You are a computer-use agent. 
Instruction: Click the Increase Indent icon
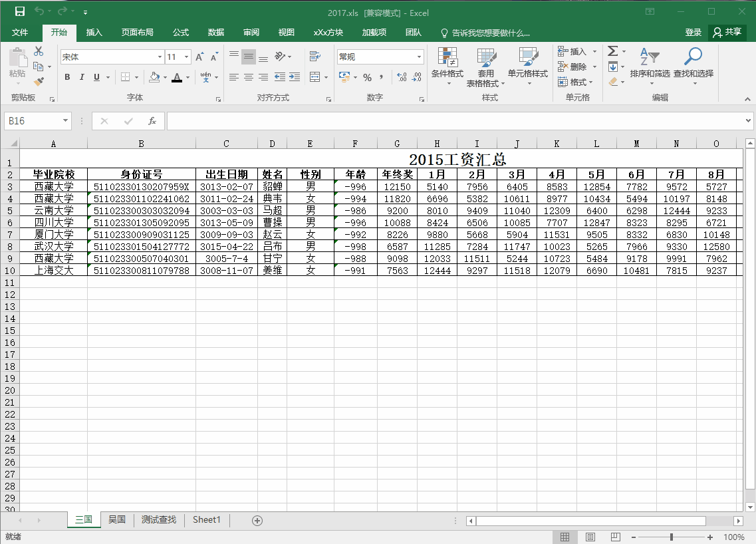(x=295, y=77)
